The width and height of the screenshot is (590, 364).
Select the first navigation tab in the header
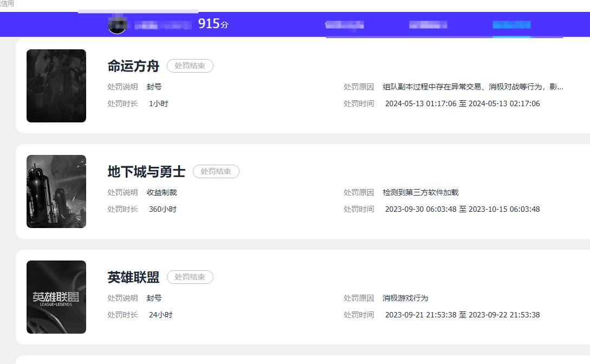point(345,24)
